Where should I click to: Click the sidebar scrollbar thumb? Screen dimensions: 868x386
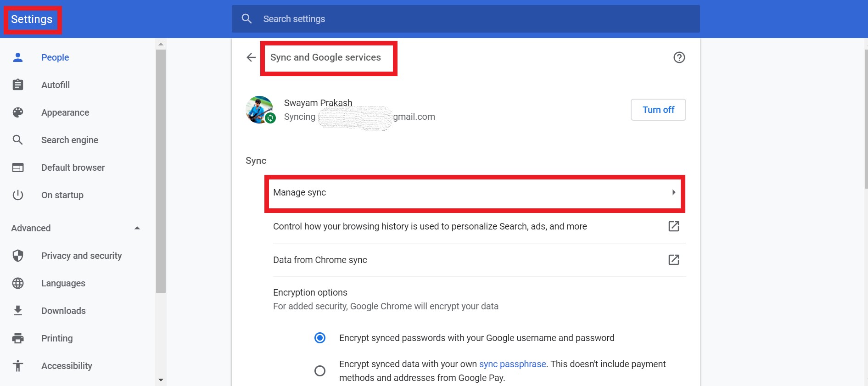(x=161, y=171)
